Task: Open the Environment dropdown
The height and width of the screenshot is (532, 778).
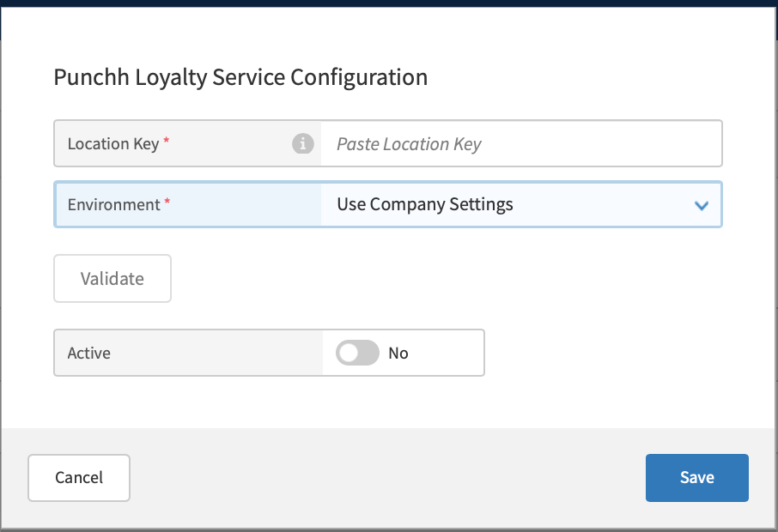Action: point(520,204)
